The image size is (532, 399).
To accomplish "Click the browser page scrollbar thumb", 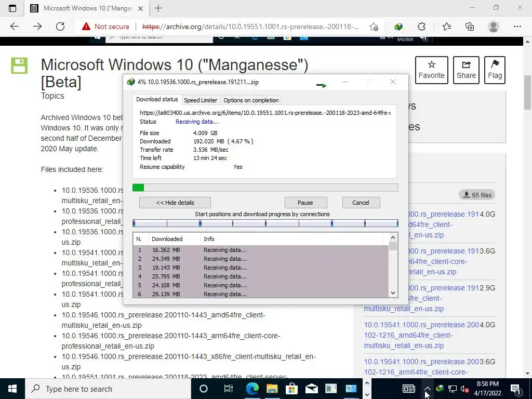I will point(527,92).
